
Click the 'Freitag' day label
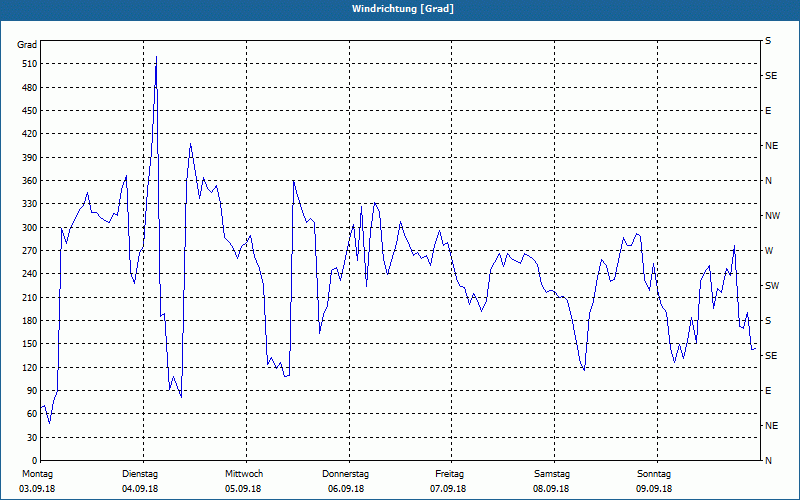[x=449, y=474]
